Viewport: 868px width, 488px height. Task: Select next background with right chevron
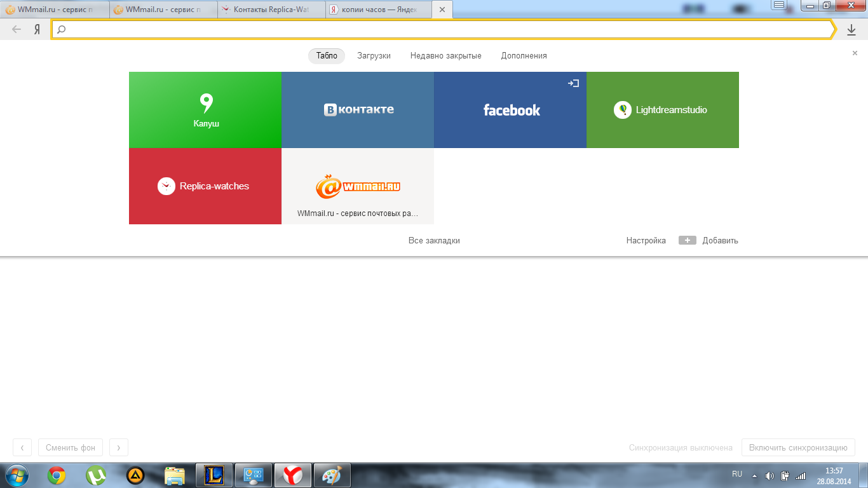119,447
